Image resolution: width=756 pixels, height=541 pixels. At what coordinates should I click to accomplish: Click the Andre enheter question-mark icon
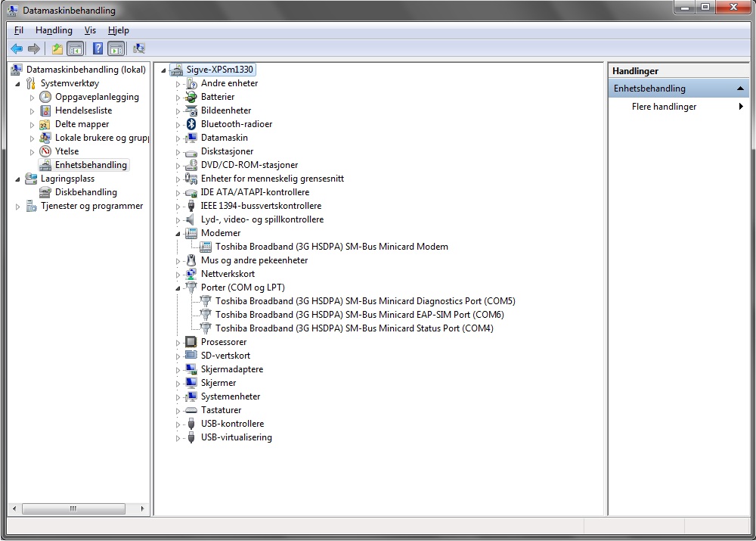[191, 83]
